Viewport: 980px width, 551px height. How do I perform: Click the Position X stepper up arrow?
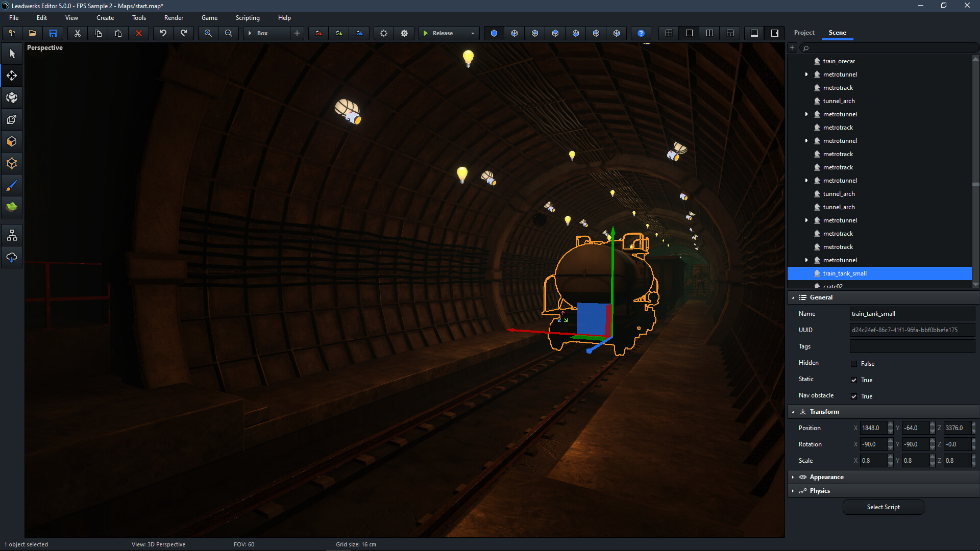(890, 424)
